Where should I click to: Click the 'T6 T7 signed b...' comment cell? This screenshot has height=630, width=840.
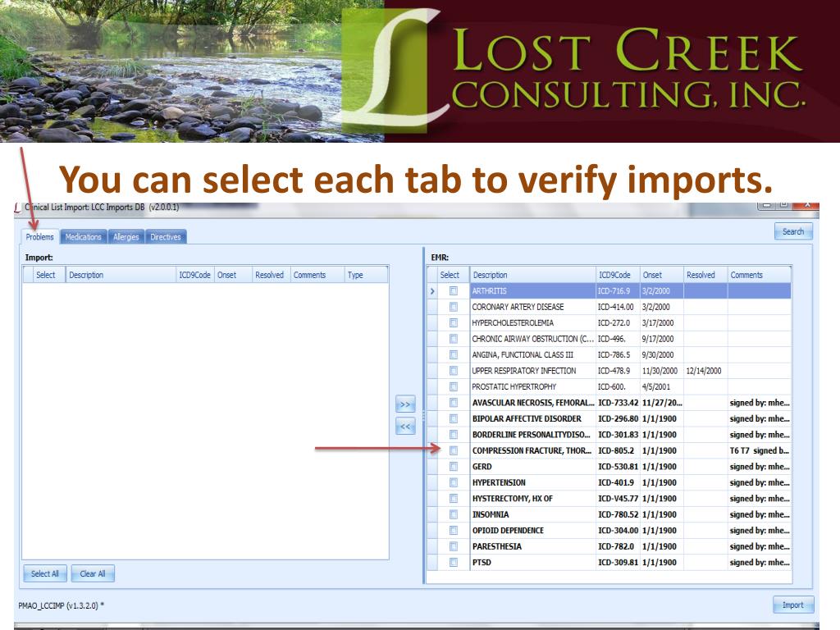[x=760, y=450]
